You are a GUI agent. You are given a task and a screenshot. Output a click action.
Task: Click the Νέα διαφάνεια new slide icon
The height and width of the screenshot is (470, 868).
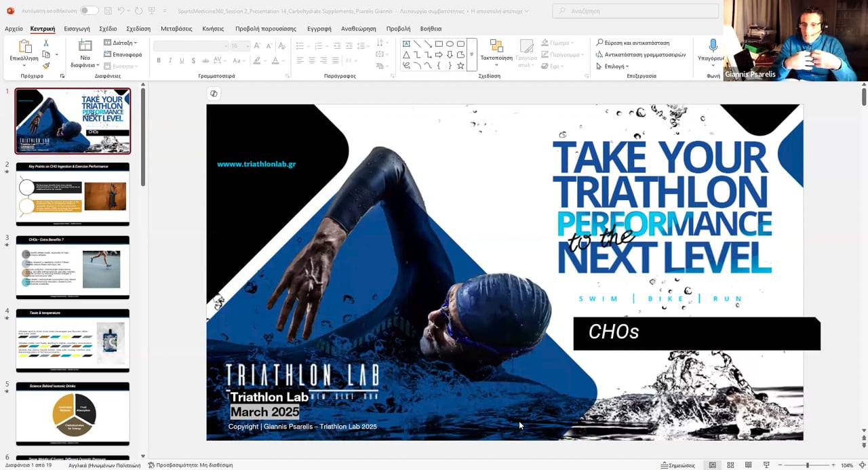[x=85, y=46]
